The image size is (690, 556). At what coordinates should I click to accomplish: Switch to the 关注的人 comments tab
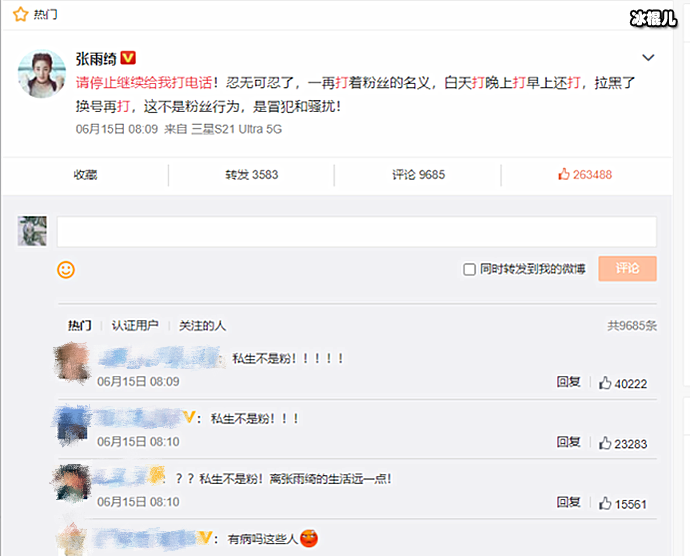coord(202,325)
